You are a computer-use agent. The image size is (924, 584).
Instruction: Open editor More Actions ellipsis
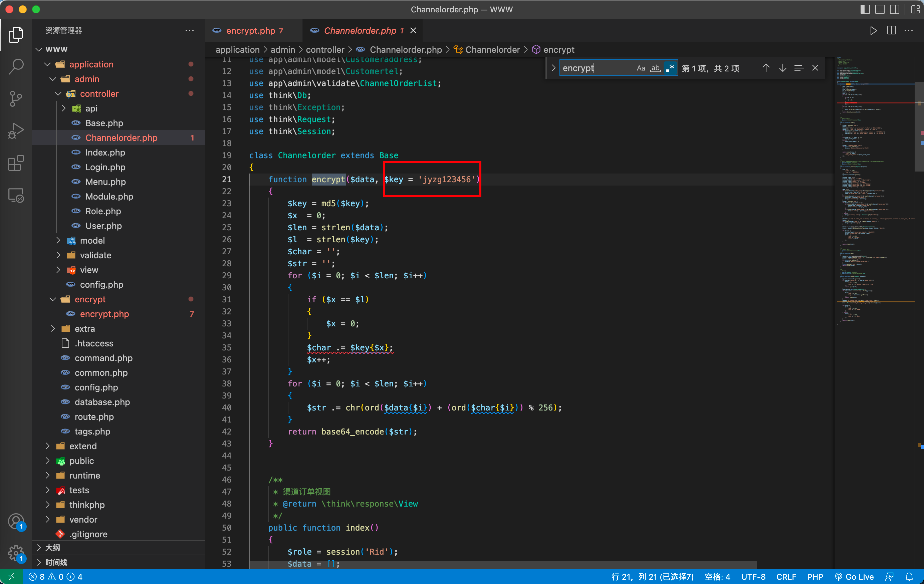coord(909,31)
